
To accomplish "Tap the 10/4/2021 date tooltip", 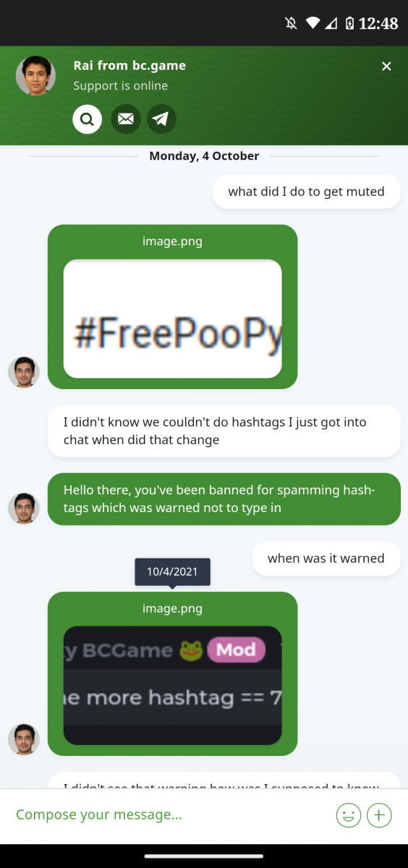I will pyautogui.click(x=172, y=571).
